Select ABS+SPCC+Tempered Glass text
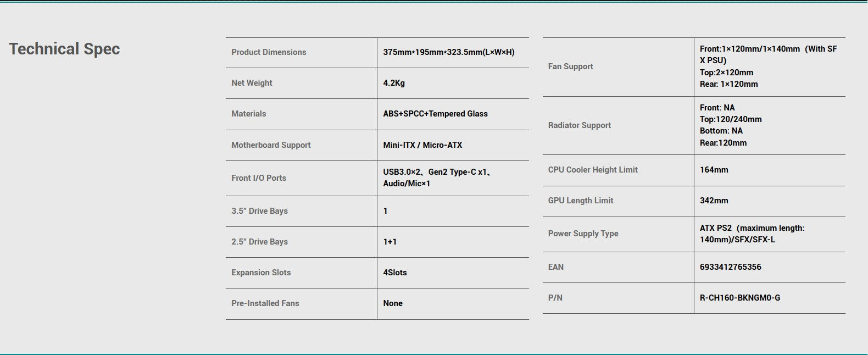Image resolution: width=868 pixels, height=355 pixels. pos(435,114)
